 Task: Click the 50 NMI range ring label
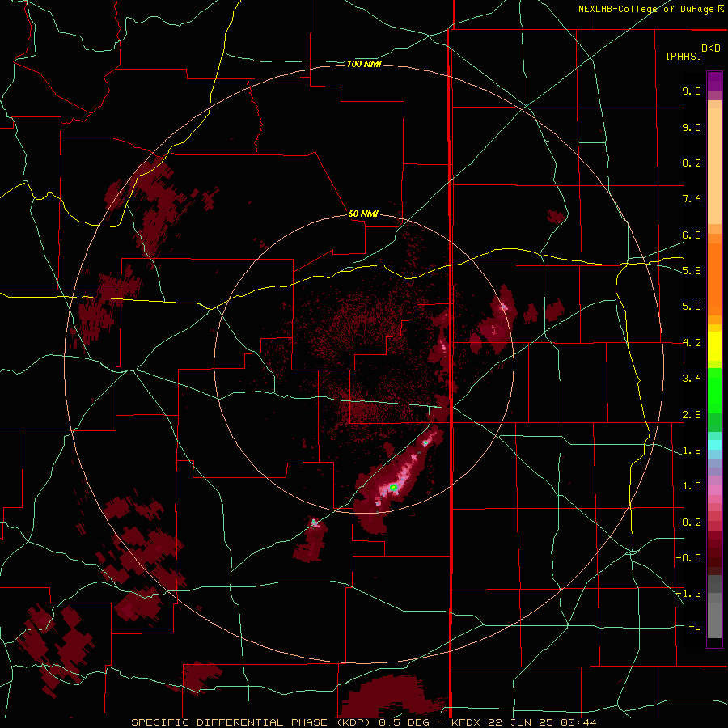[x=363, y=214]
